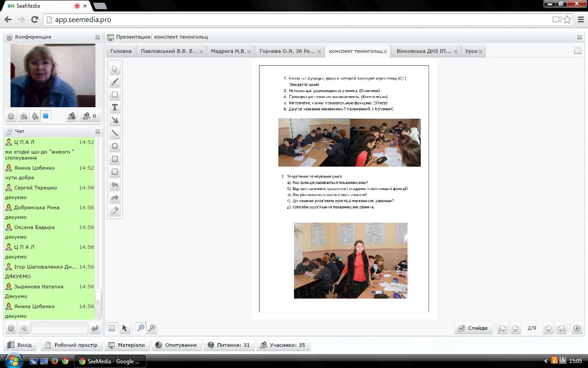Click the Слайди button
This screenshot has width=588, height=368.
point(473,328)
